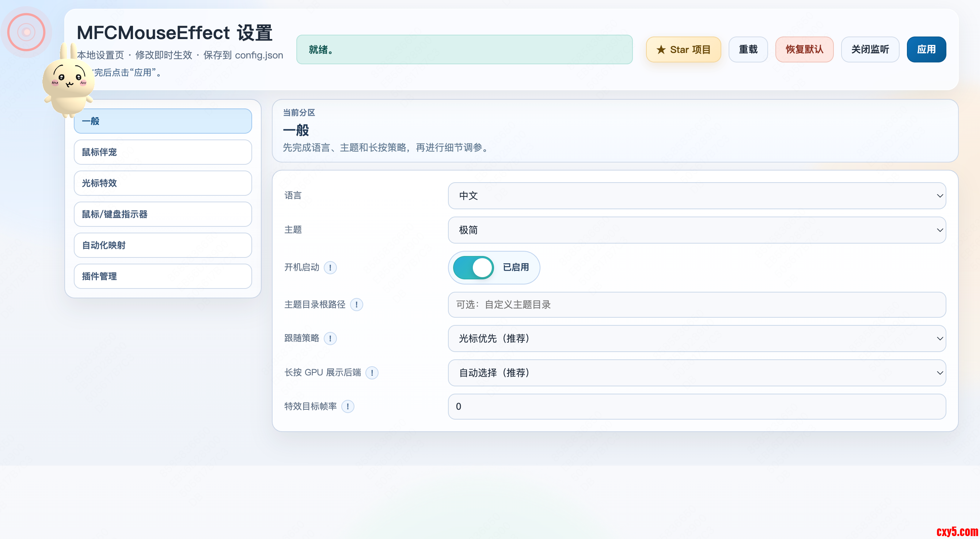
Task: Click the 恢复默认 button
Action: [804, 49]
